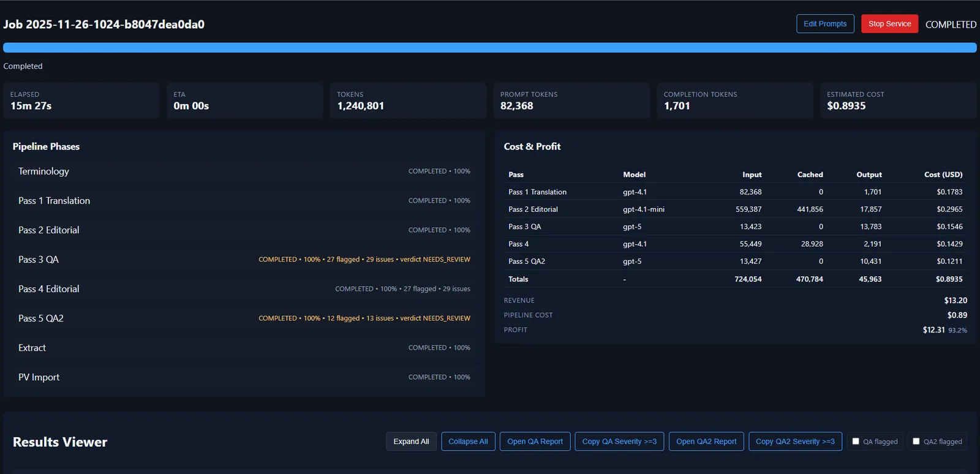980x474 pixels.
Task: Click Pass 5 QA2 row in cost table
Action: point(736,261)
